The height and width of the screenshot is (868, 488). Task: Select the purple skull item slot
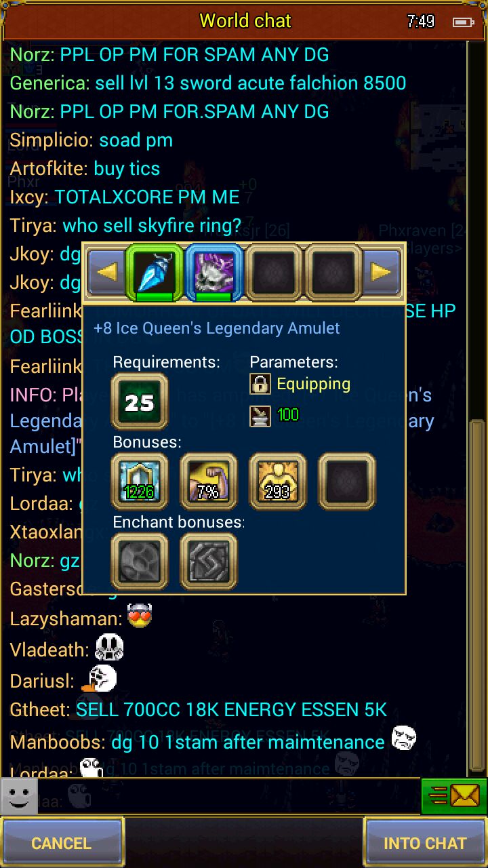pyautogui.click(x=214, y=273)
